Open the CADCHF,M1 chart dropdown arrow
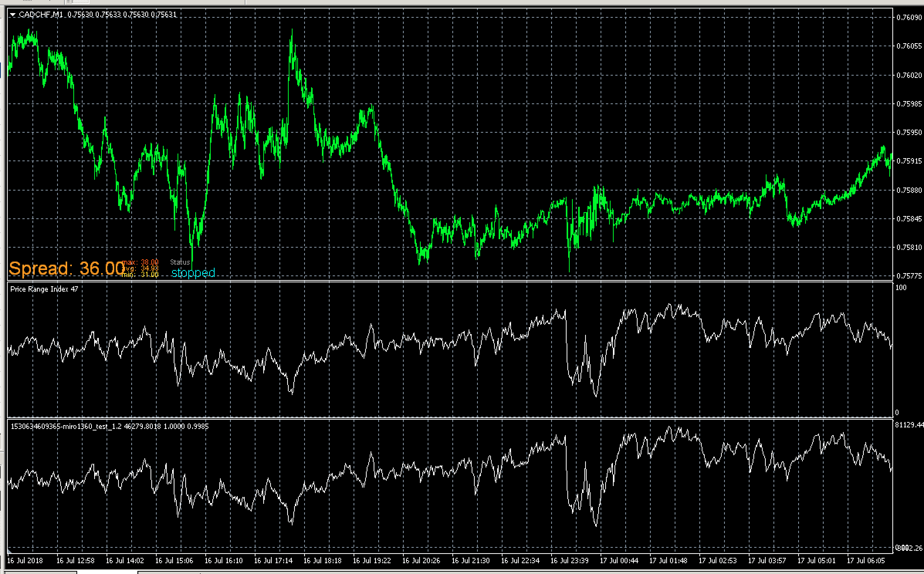The width and height of the screenshot is (924, 574). coord(14,15)
